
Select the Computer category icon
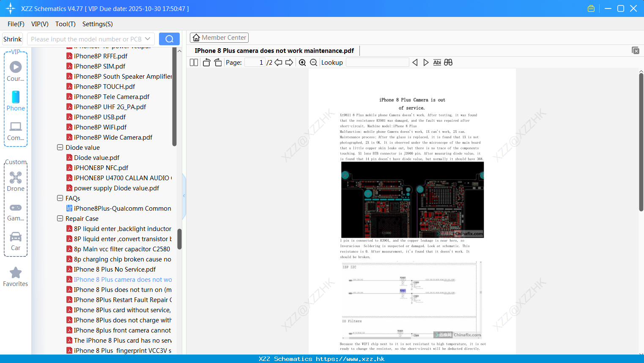click(x=16, y=131)
